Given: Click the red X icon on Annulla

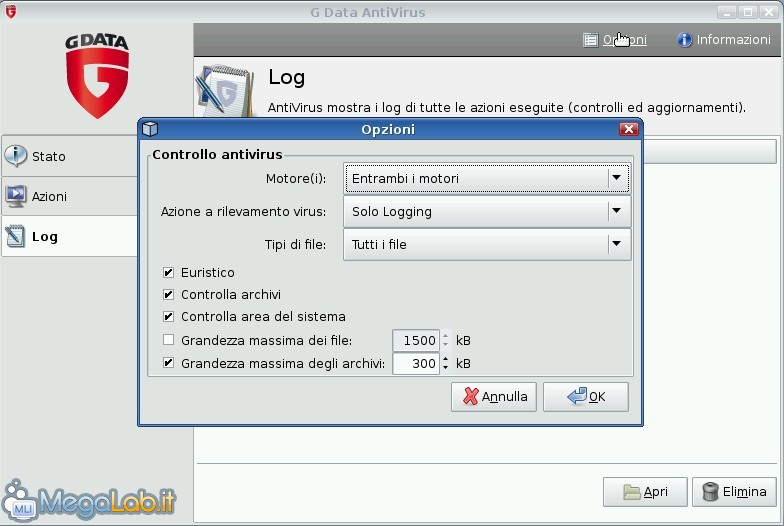Looking at the screenshot, I should coord(470,396).
